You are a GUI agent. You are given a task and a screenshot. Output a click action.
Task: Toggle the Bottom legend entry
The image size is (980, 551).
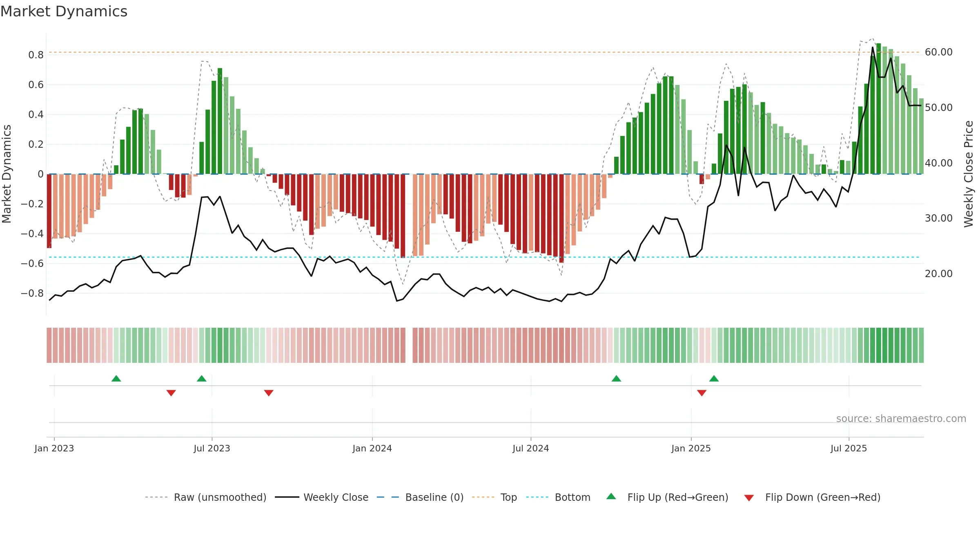coord(558,497)
